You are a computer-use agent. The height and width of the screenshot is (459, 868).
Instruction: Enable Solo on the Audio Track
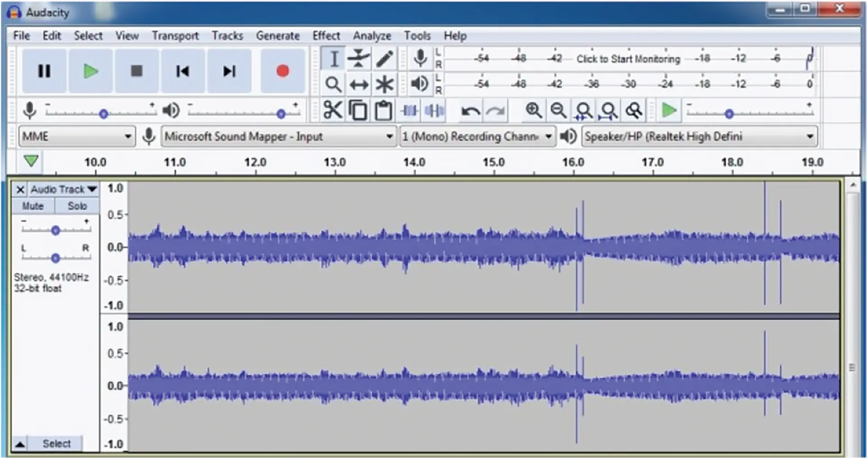coord(76,206)
